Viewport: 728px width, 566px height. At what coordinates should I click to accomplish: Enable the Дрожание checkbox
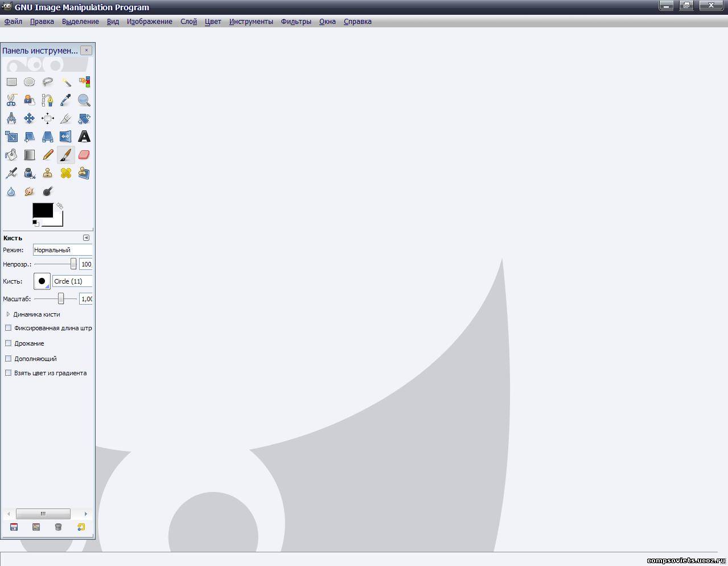[x=9, y=343]
